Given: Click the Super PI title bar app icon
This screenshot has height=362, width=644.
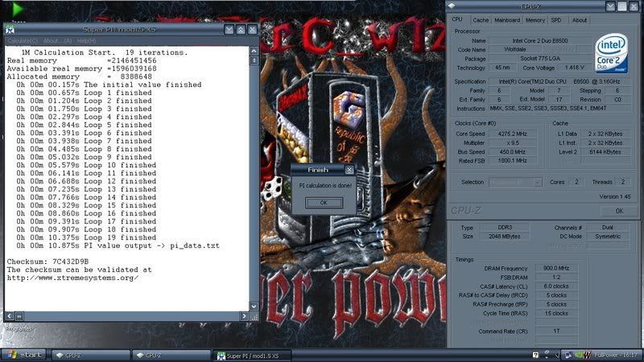Looking at the screenshot, I should pos(10,29).
